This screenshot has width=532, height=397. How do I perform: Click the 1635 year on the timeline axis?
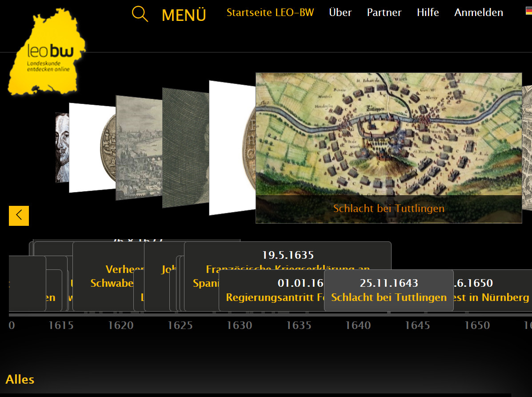tap(299, 325)
